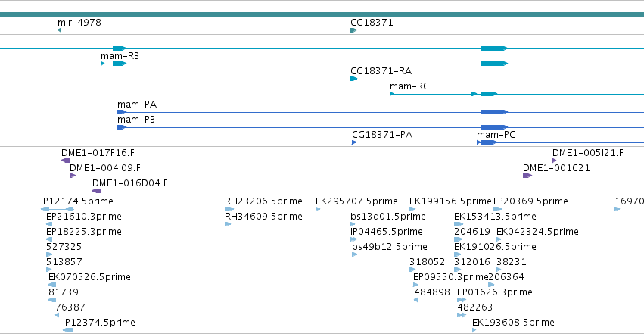The height and width of the screenshot is (334, 644).
Task: Click the teal chromosome band at top
Action: tap(322, 14)
